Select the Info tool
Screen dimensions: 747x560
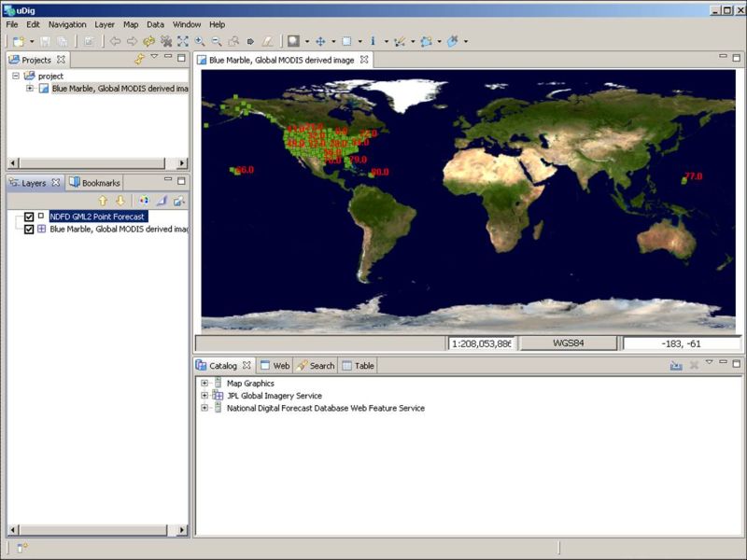click(x=373, y=41)
